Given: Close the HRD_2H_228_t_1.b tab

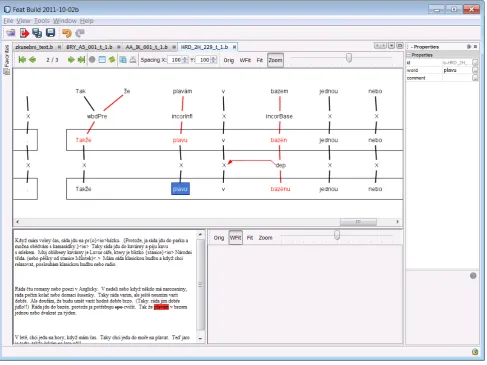Looking at the screenshot, I should coord(234,47).
